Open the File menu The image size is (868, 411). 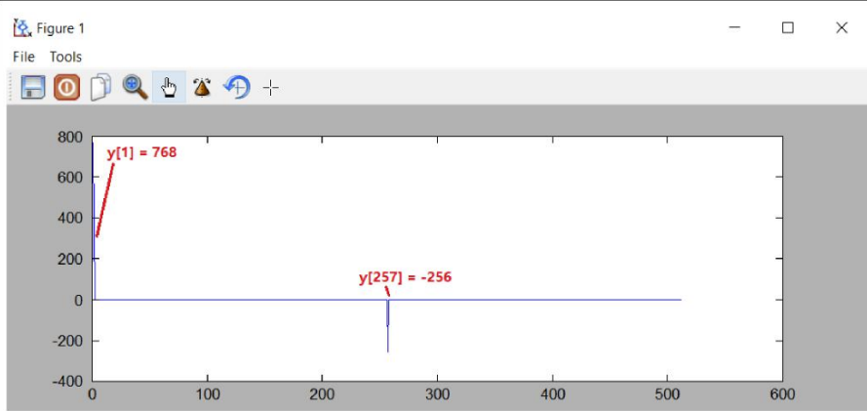[23, 57]
